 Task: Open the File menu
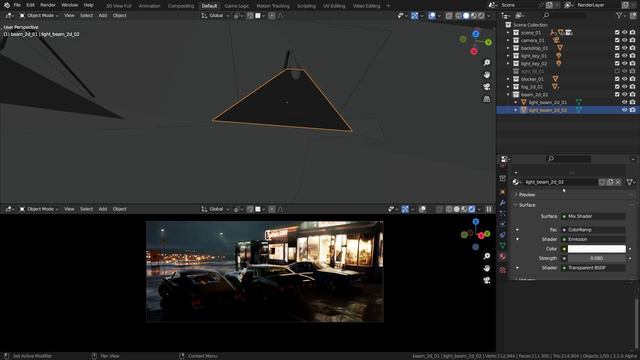[x=17, y=5]
